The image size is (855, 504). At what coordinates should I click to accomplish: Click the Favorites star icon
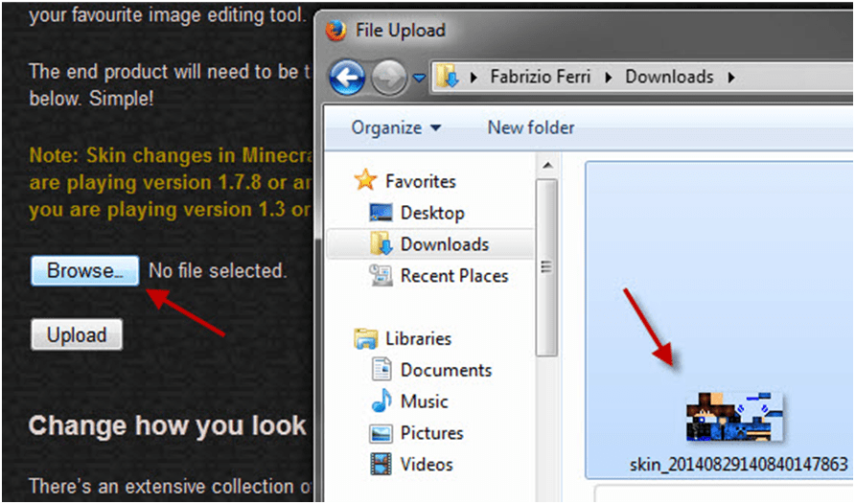365,180
